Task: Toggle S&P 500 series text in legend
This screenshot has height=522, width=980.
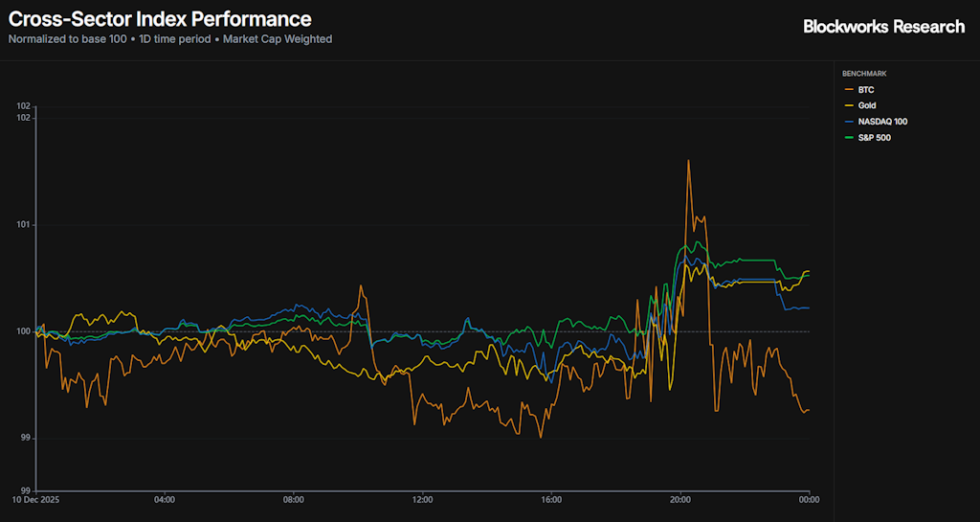Action: [x=875, y=138]
